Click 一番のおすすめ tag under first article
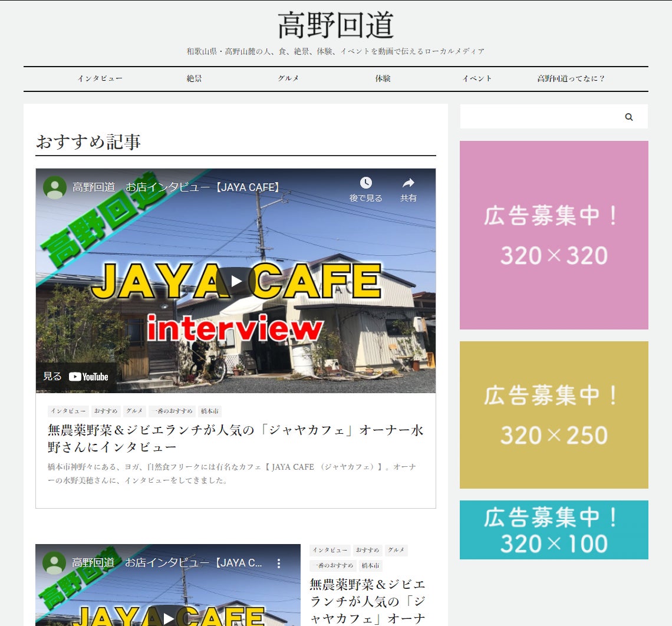672x626 pixels. (x=172, y=411)
